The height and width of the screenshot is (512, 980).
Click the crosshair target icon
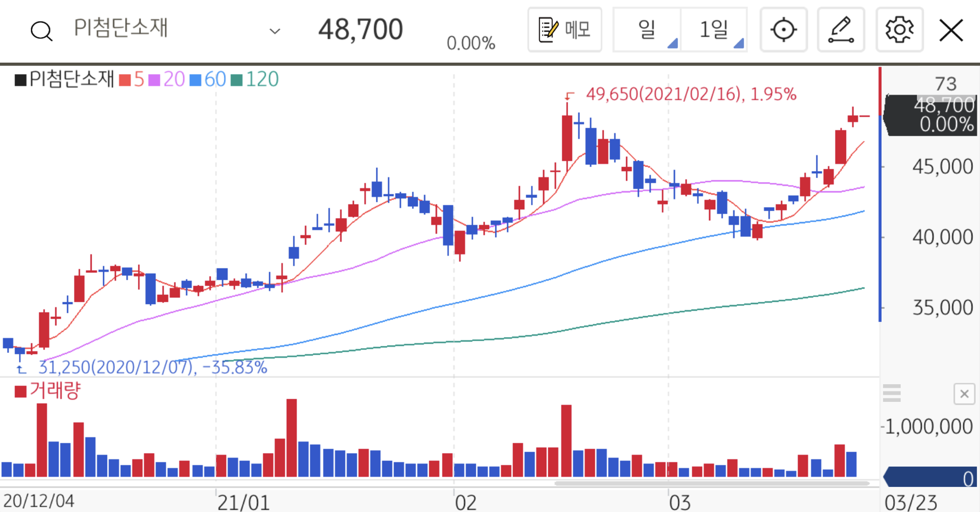(784, 29)
